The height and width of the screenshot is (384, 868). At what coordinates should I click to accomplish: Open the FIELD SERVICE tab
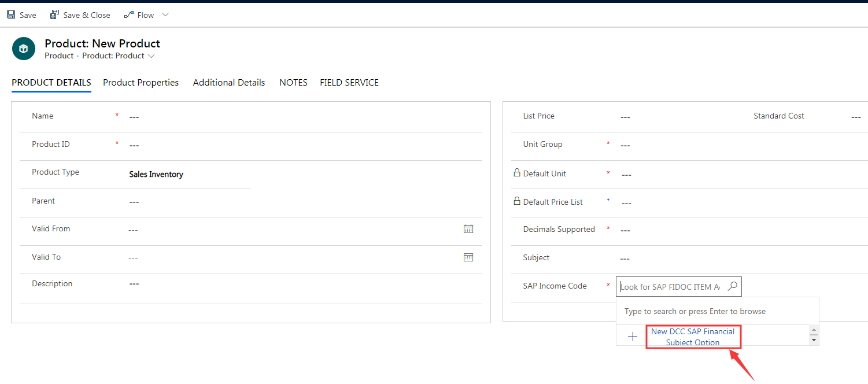click(349, 82)
